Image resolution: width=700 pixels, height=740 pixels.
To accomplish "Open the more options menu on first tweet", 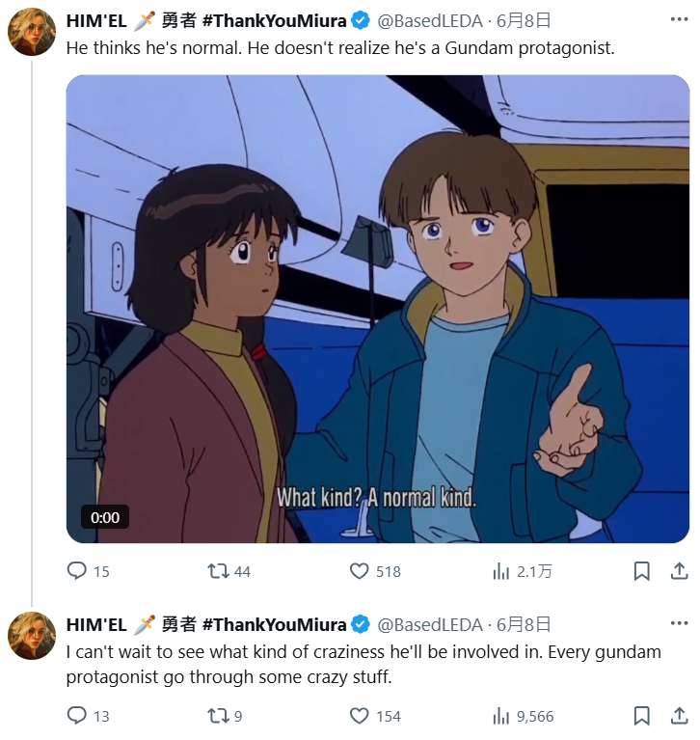I will point(678,20).
